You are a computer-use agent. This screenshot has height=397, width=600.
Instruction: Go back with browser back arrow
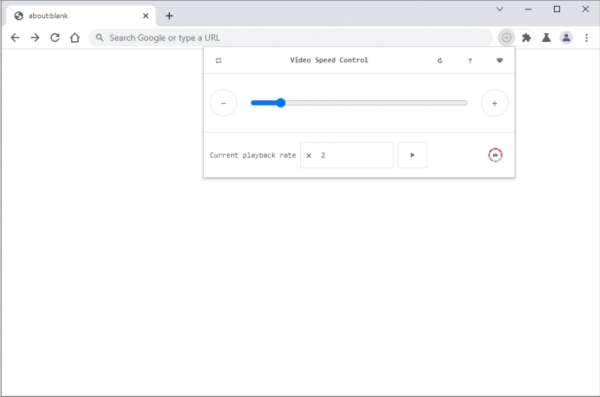click(15, 38)
